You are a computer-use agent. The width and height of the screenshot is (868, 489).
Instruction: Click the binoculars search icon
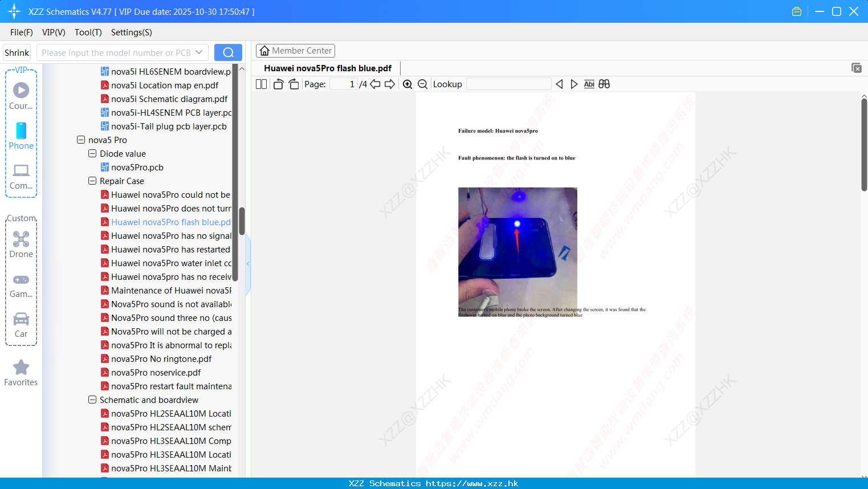[x=604, y=84]
